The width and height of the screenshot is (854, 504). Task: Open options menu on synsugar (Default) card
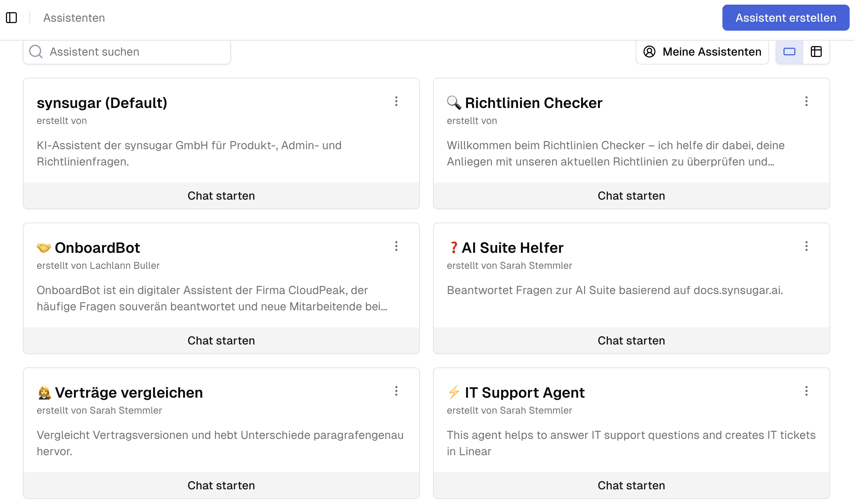pyautogui.click(x=396, y=101)
